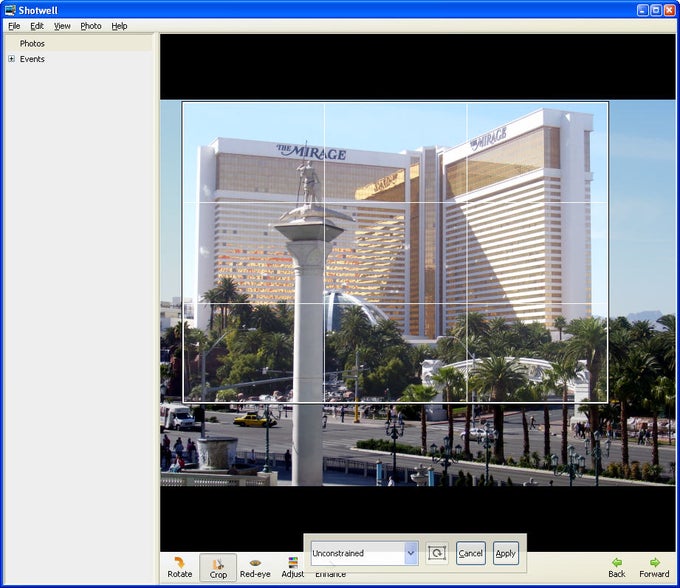Select the Rotate tool
680x588 pixels.
click(180, 567)
